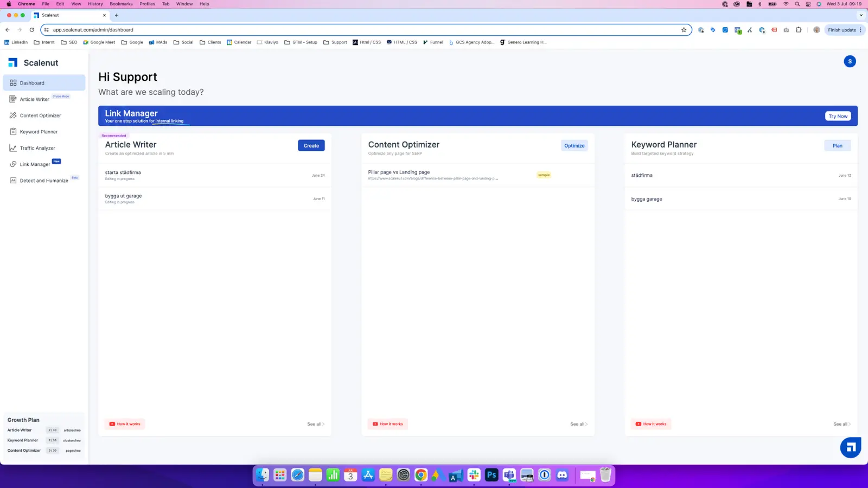The height and width of the screenshot is (488, 868).
Task: Open a new browser tab
Action: coord(117,15)
